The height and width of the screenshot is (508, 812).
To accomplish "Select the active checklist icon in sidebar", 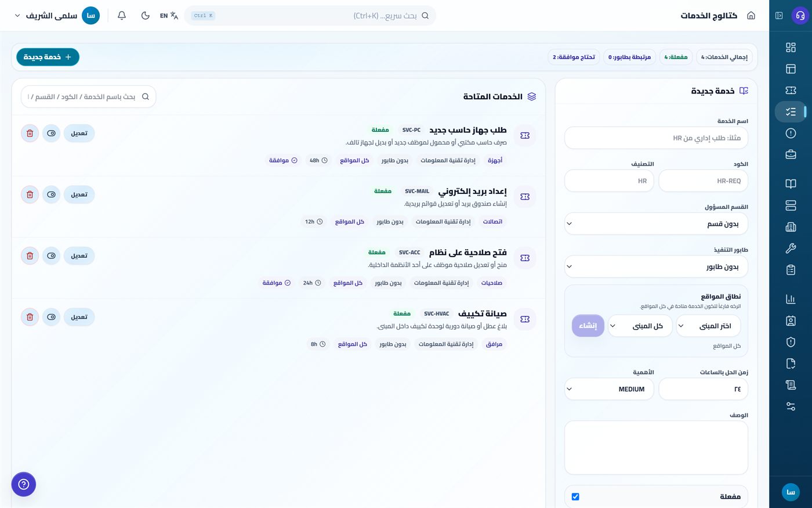I will click(x=791, y=111).
